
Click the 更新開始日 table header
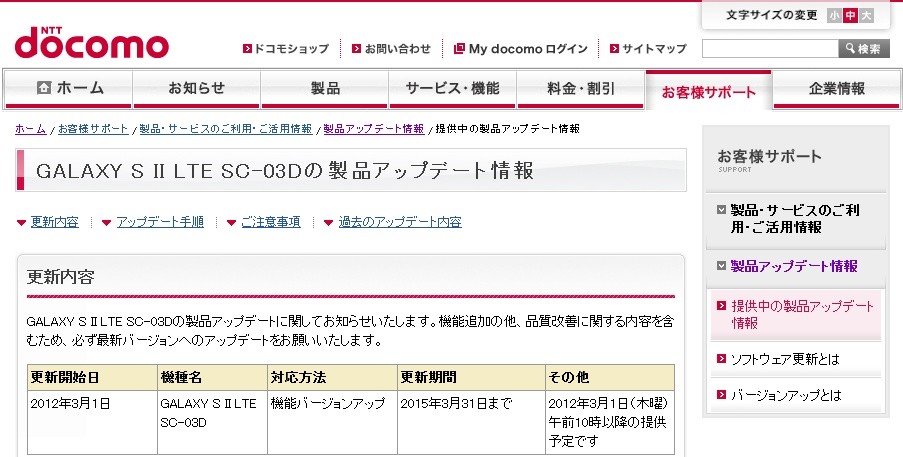coord(92,378)
